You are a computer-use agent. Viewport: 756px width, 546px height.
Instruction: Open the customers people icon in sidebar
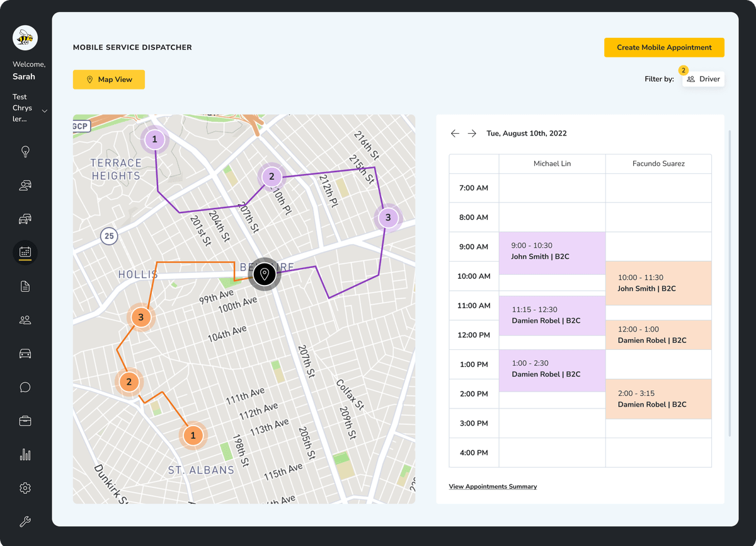click(x=25, y=320)
